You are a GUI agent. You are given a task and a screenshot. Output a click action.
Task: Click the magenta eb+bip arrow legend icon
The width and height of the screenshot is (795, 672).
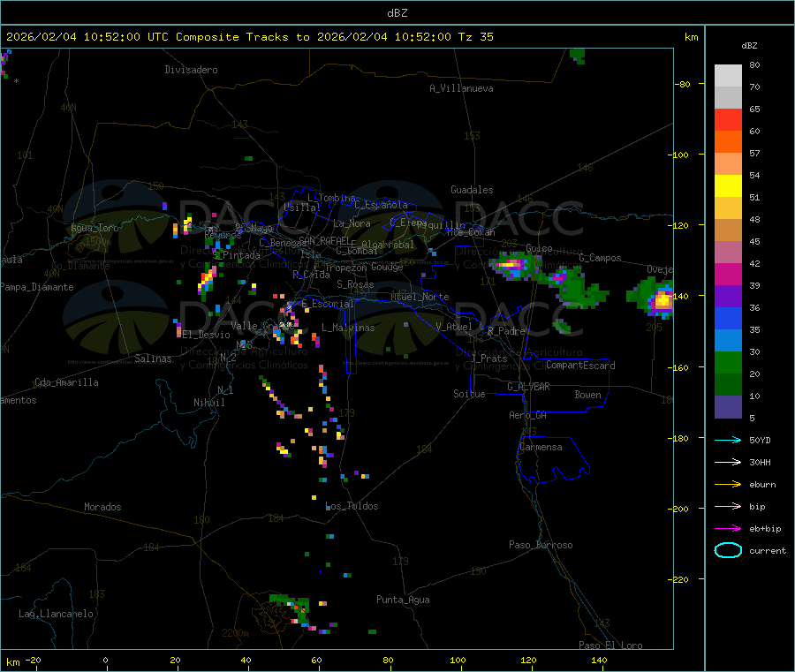[x=728, y=528]
